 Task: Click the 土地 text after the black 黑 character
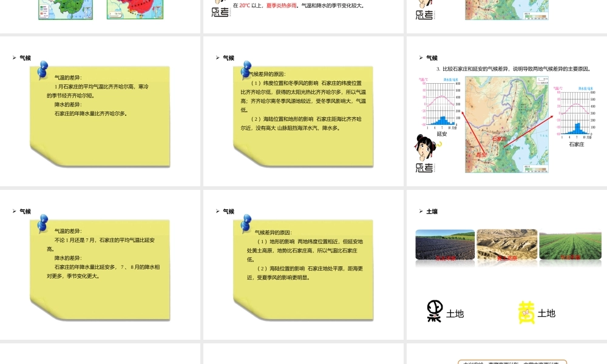pos(455,314)
